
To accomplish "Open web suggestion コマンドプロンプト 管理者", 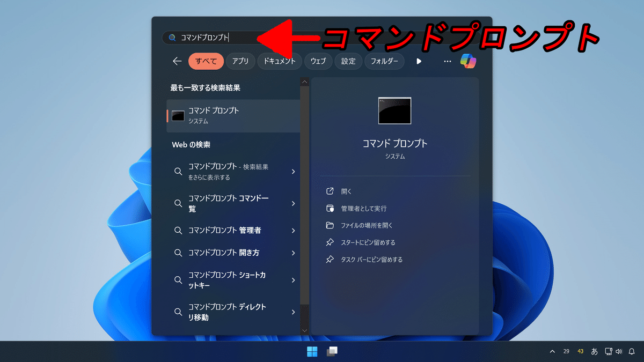I will (x=233, y=230).
